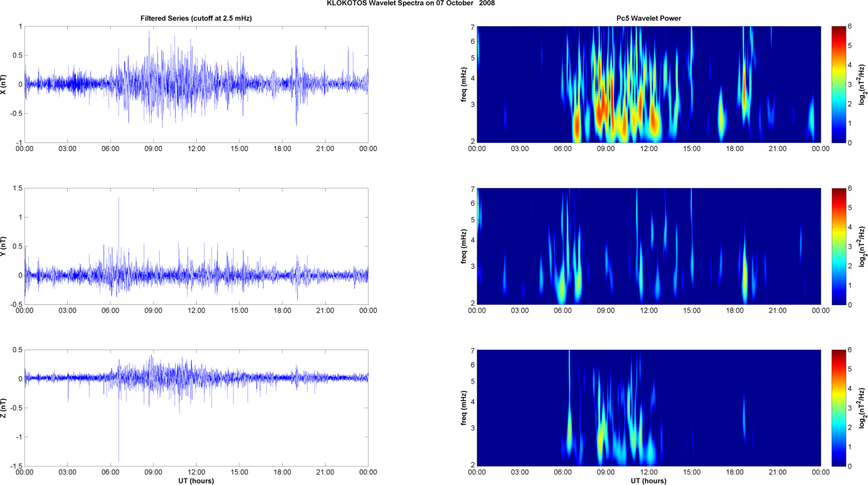Click the Z (nT) axis label
Image resolution: width=868 pixels, height=485 pixels.
pyautogui.click(x=4, y=408)
